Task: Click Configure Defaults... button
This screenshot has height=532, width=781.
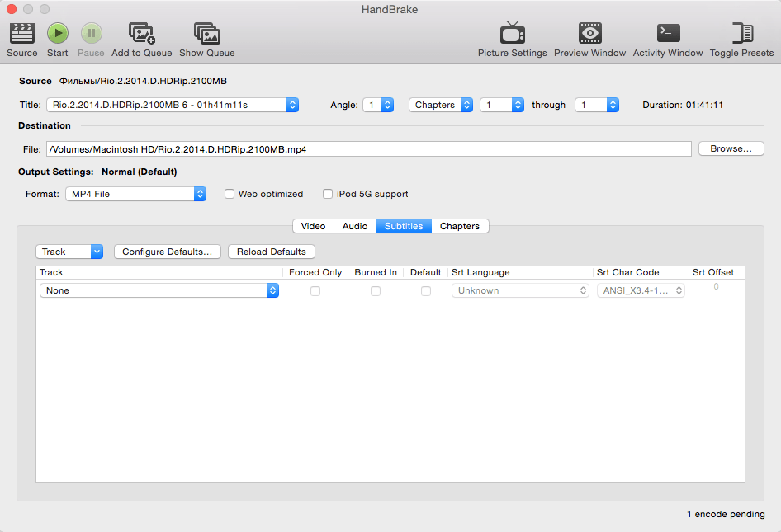Action: click(168, 252)
